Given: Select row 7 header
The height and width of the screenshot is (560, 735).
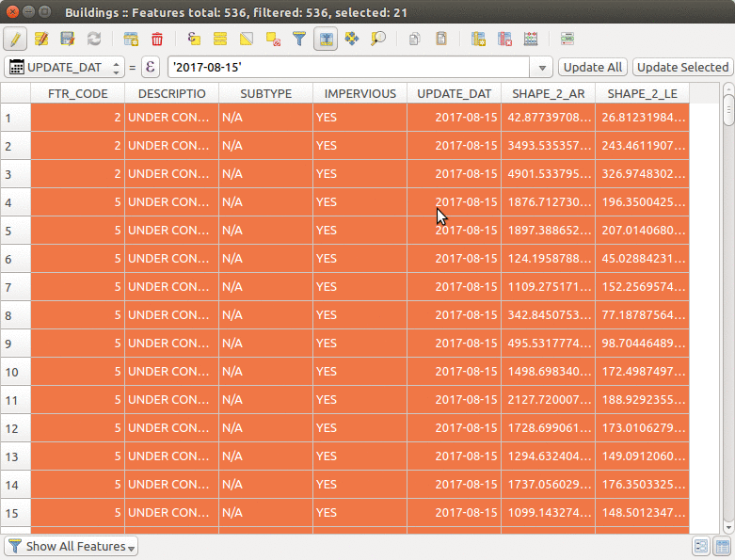Looking at the screenshot, I should (15, 287).
